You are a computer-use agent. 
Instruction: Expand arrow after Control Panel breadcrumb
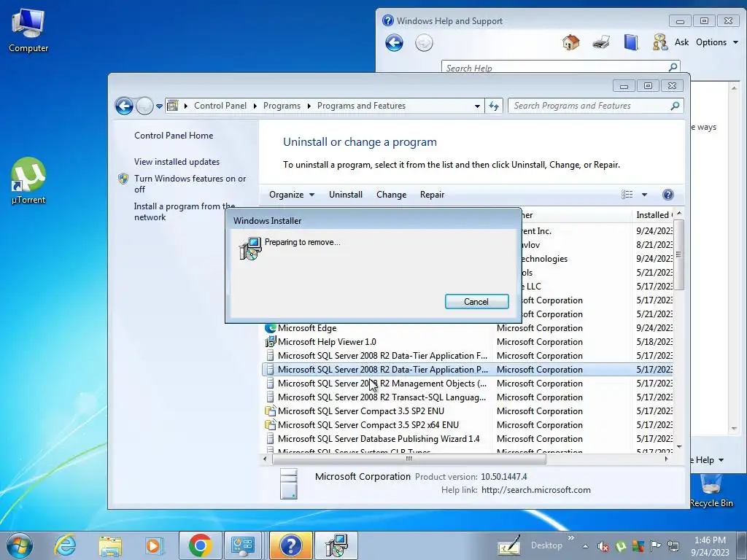click(x=255, y=106)
